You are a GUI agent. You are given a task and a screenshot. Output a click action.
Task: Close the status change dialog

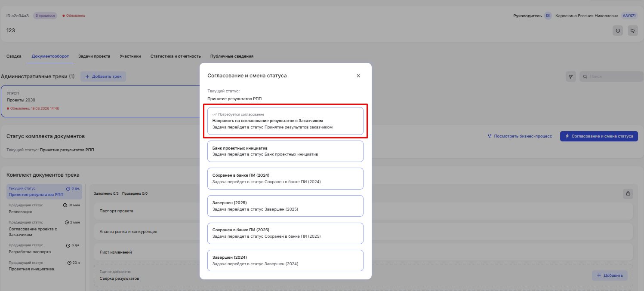[358, 76]
